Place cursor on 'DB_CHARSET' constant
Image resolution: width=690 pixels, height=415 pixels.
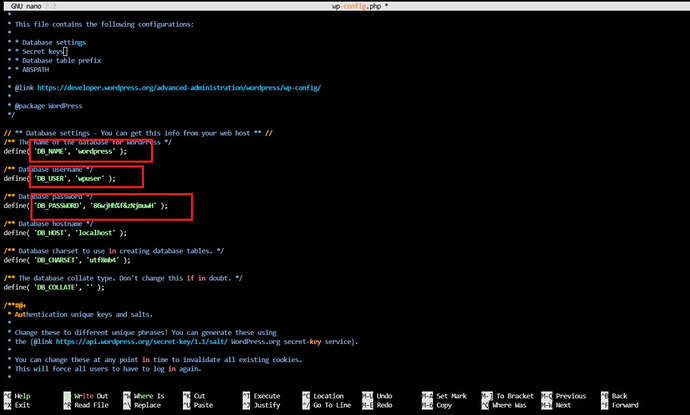tap(55, 260)
